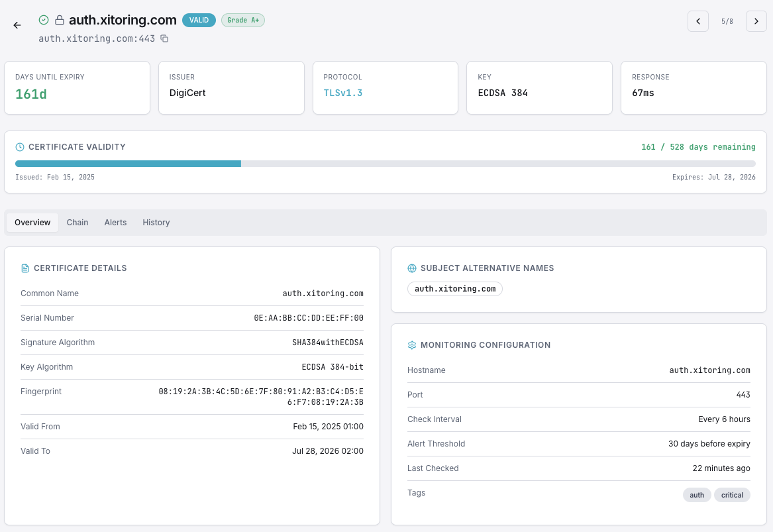Toggle the Grade A+ badge
The height and width of the screenshot is (532, 773).
[242, 20]
